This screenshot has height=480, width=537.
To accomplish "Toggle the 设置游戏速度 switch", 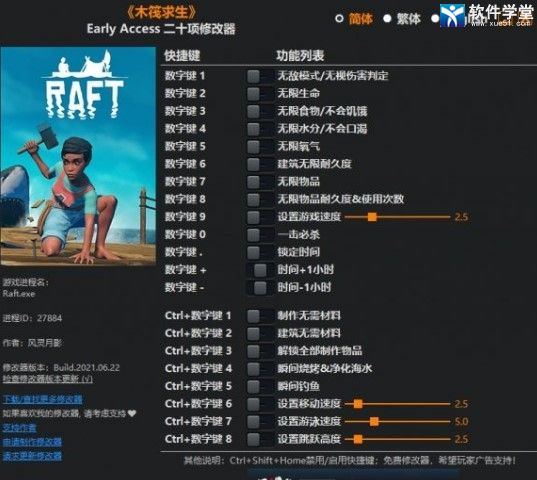I will [x=260, y=217].
